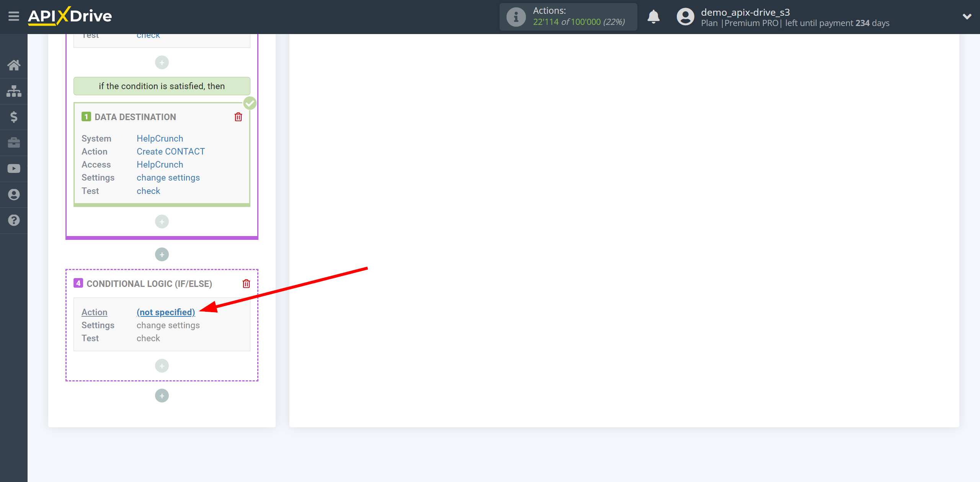The height and width of the screenshot is (482, 980).
Task: Click change settings for Conditional Logic block
Action: click(168, 325)
